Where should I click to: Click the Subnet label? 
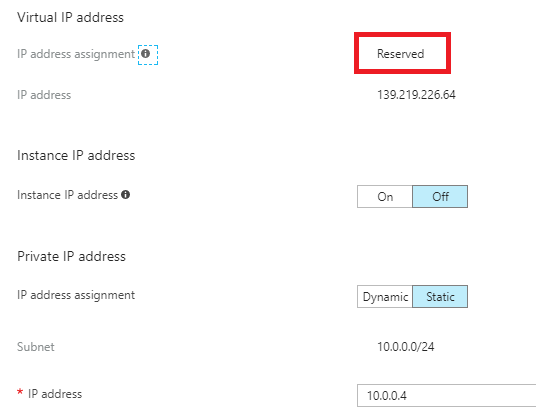click(36, 347)
